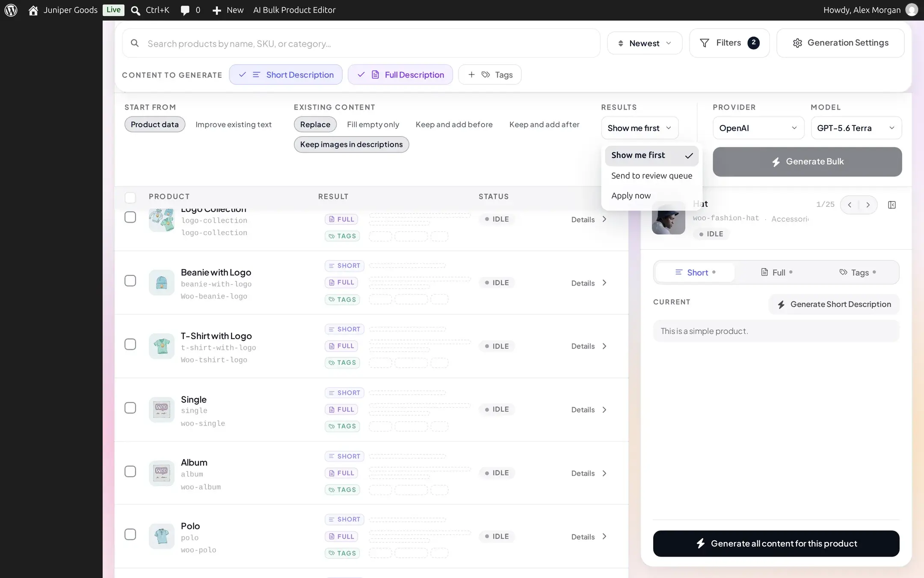Open Filters panel with 2 active
Image resolution: width=924 pixels, height=578 pixels.
pyautogui.click(x=729, y=43)
